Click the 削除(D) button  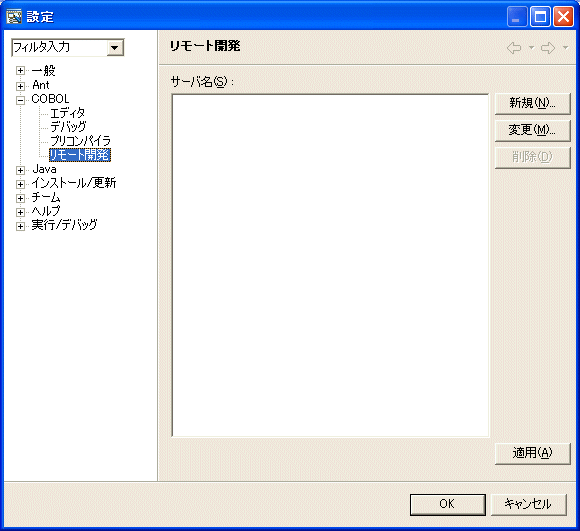pos(533,158)
